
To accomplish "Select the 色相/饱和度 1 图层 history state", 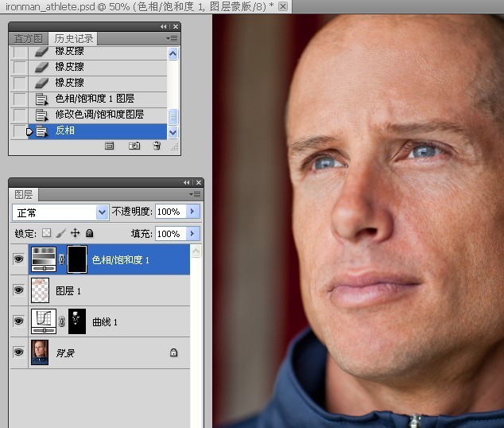I will 95,99.
